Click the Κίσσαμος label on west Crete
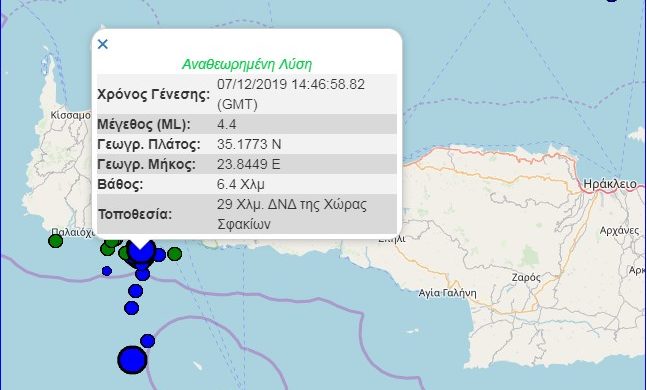 (71, 115)
